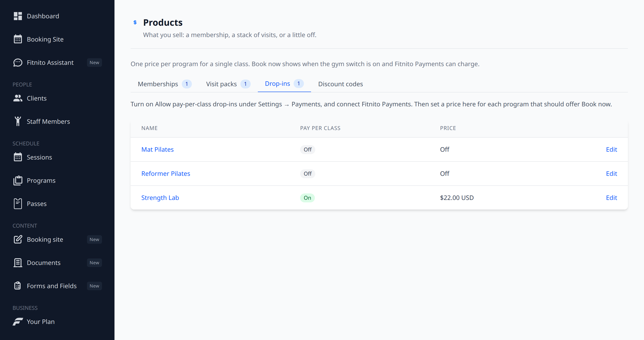Screen dimensions: 644x340
Task: Click the Off price text in Mat Pilates row
Action: tap(445, 149)
